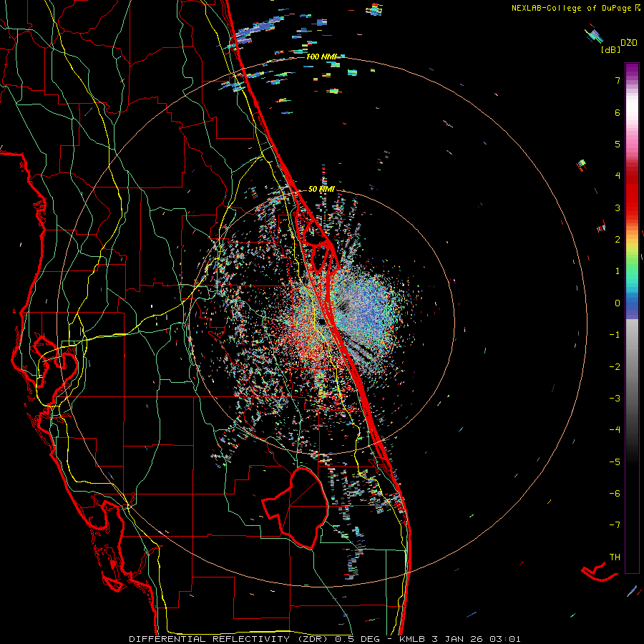644x644 pixels.
Task: Click the "5" value on the color scale
Action: point(618,144)
